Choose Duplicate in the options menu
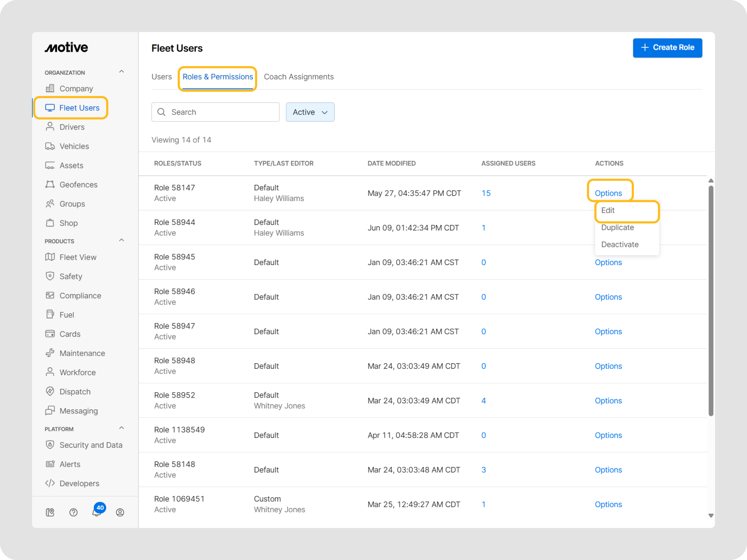 point(617,227)
